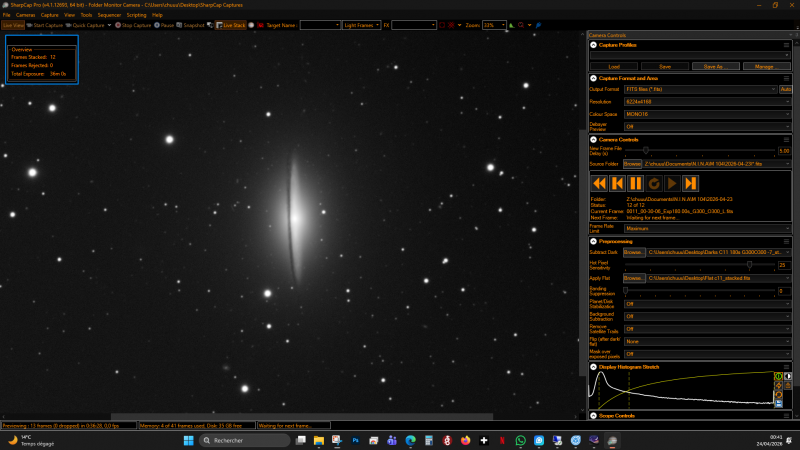Click the play frames button
This screenshot has width=800, height=450.
click(x=672, y=183)
